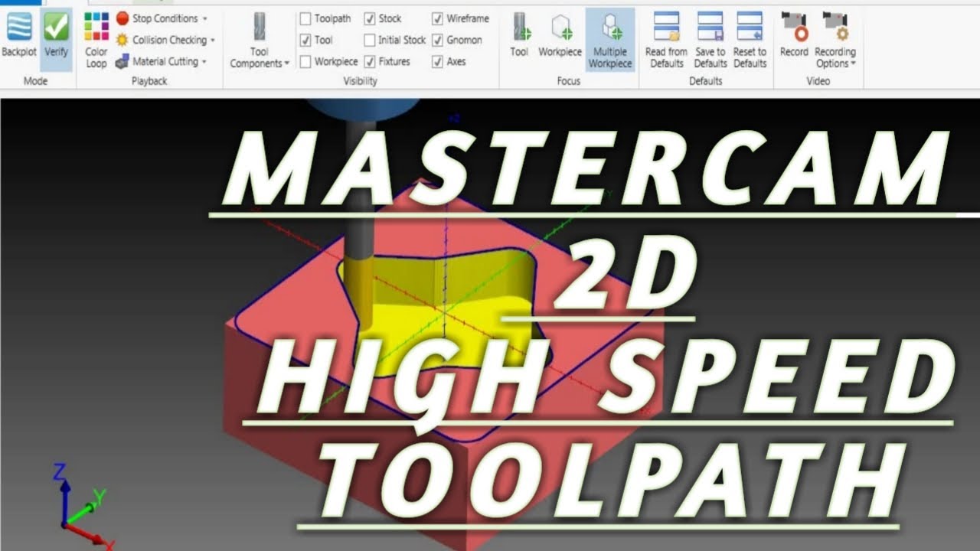Click the Focus group label
Image resolution: width=980 pixels, height=551 pixels.
[x=568, y=81]
